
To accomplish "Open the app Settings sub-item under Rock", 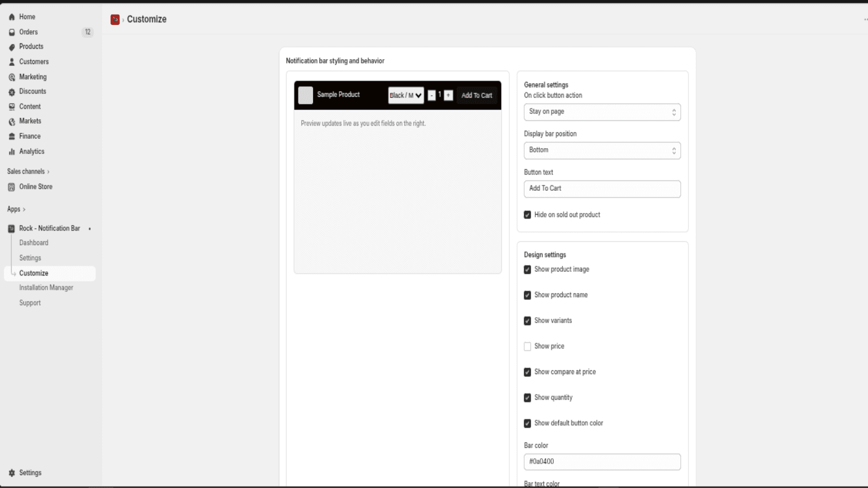I will pyautogui.click(x=30, y=259).
